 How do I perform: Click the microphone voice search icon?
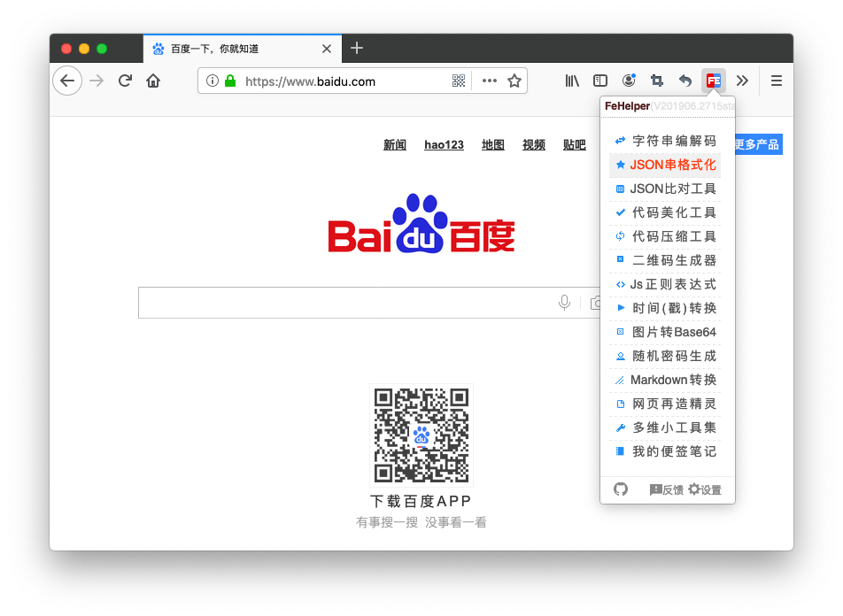click(x=564, y=303)
